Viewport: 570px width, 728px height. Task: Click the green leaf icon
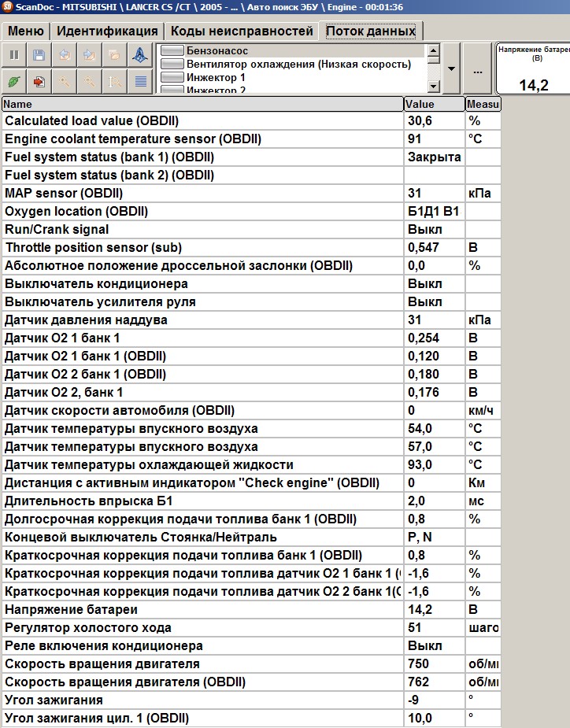(14, 81)
